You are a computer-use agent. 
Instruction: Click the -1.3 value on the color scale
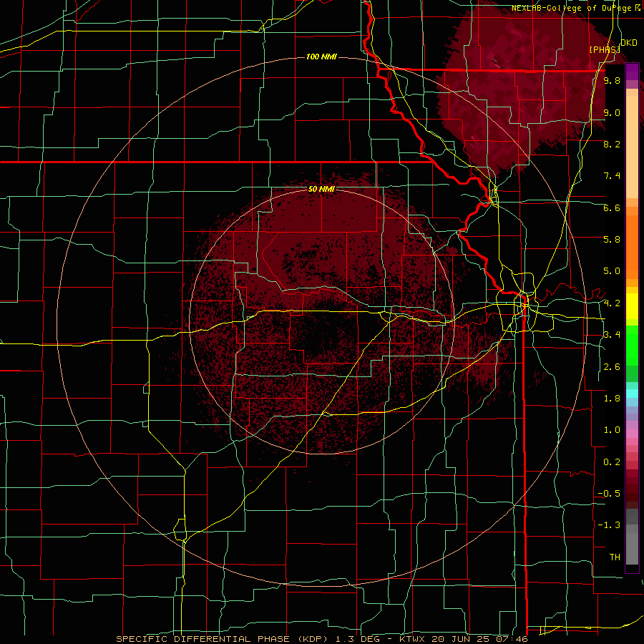pos(609,525)
